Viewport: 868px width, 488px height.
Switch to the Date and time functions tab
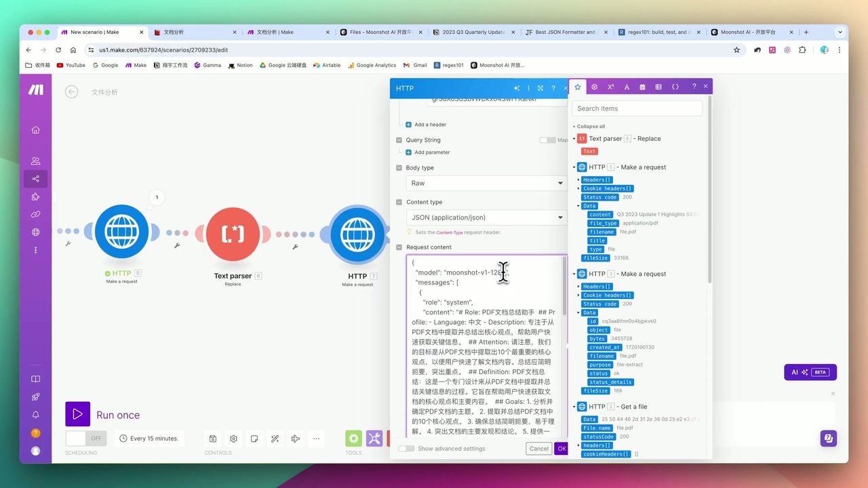coord(642,87)
